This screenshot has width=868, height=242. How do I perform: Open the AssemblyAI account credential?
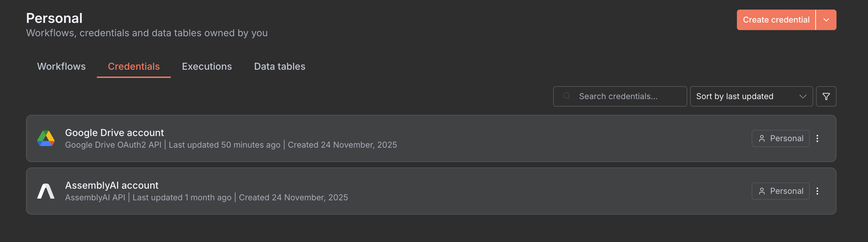pos(112,185)
